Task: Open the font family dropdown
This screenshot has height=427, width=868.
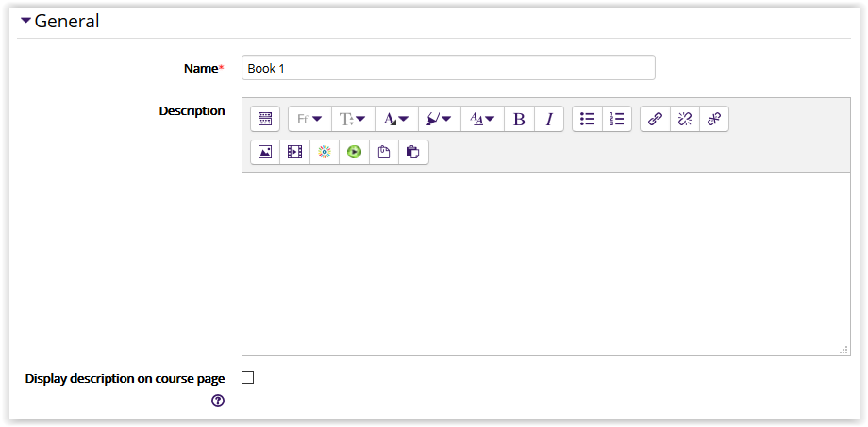Action: [x=309, y=119]
